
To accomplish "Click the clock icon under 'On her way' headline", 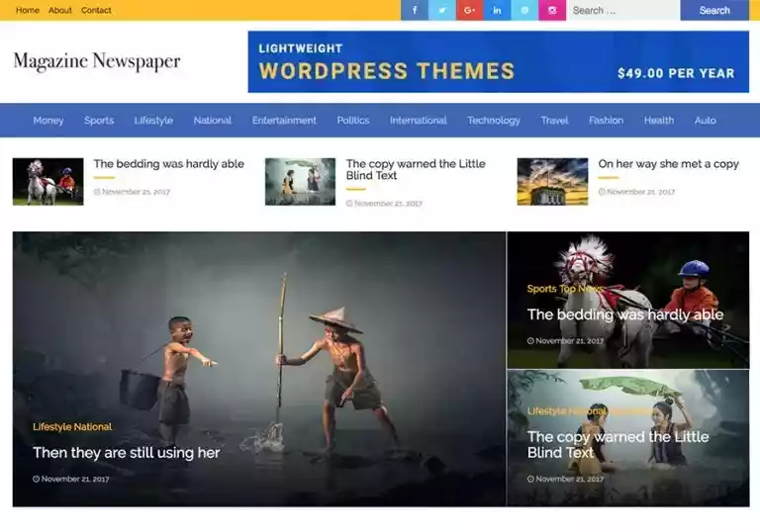I will click(x=602, y=192).
